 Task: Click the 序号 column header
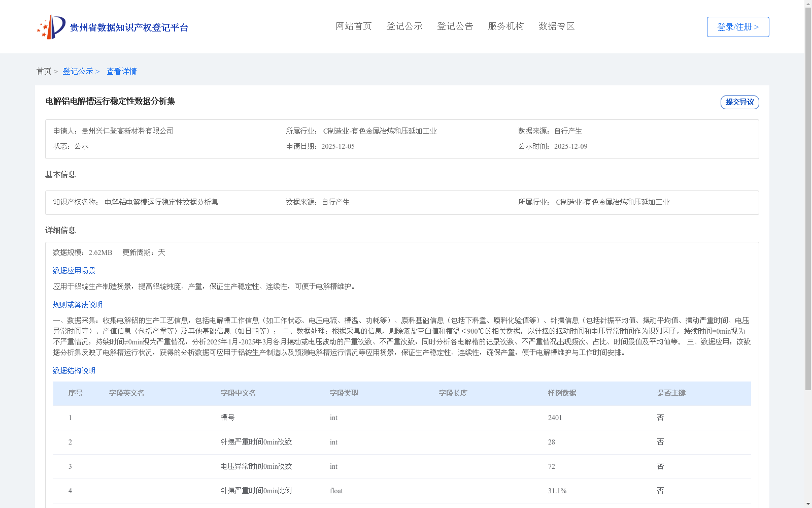(x=76, y=393)
